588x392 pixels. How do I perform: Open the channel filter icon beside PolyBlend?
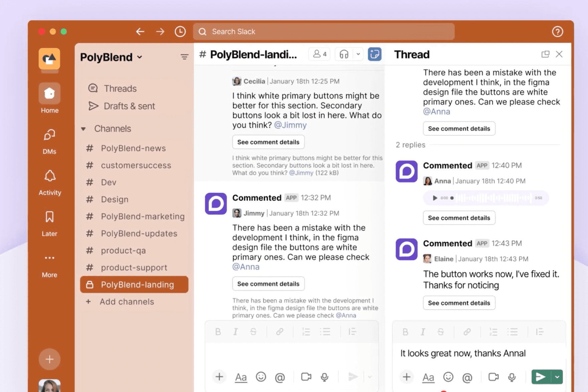click(184, 57)
